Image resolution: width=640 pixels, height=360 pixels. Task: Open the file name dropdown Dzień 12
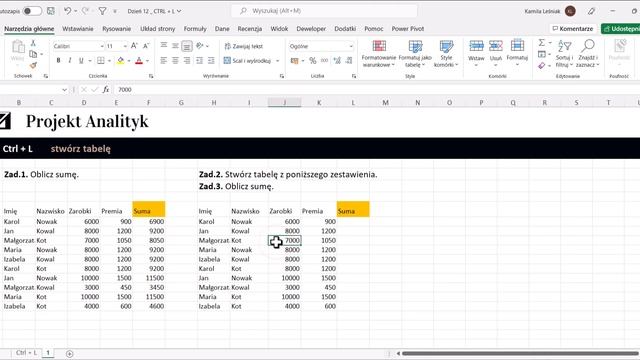154,11
